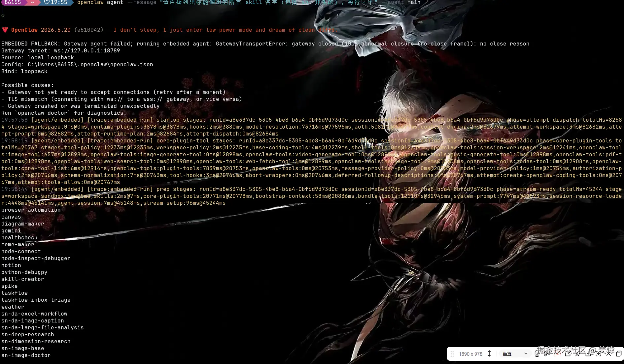624x364 pixels.
Task: Click the 'python-debugpy' skill name
Action: (24, 272)
